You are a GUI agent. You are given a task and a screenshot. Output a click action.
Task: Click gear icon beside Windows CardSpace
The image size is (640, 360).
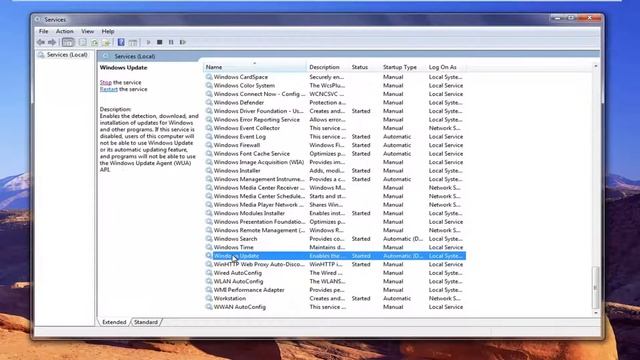point(209,77)
